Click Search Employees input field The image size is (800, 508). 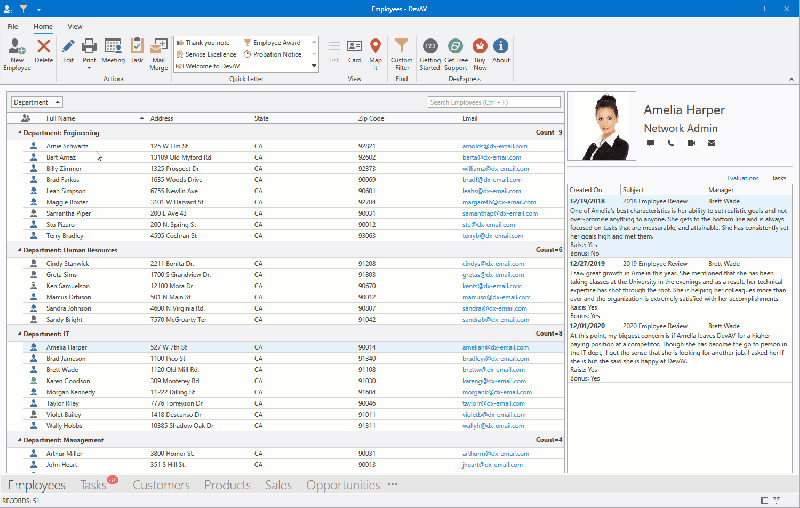point(494,102)
